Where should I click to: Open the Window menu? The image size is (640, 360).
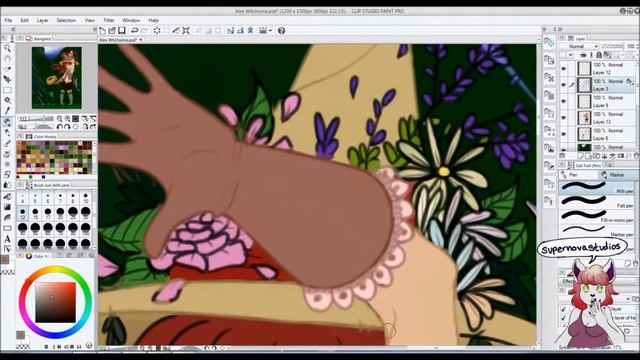point(131,20)
